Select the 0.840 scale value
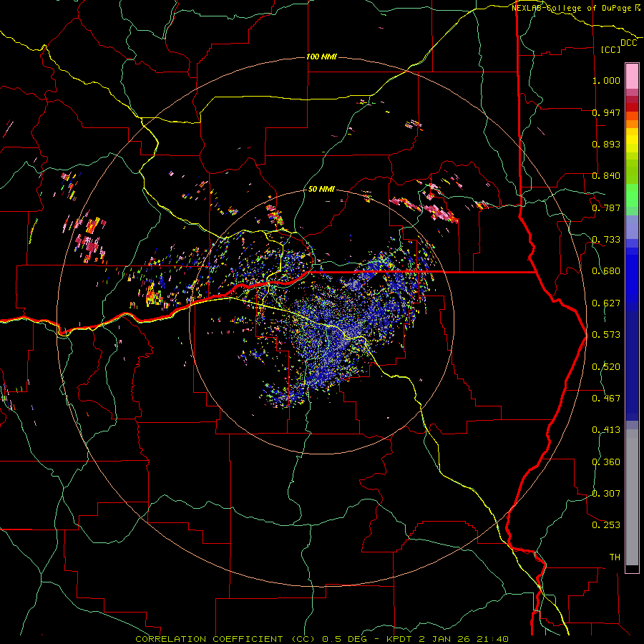This screenshot has width=644, height=644. 606,176
